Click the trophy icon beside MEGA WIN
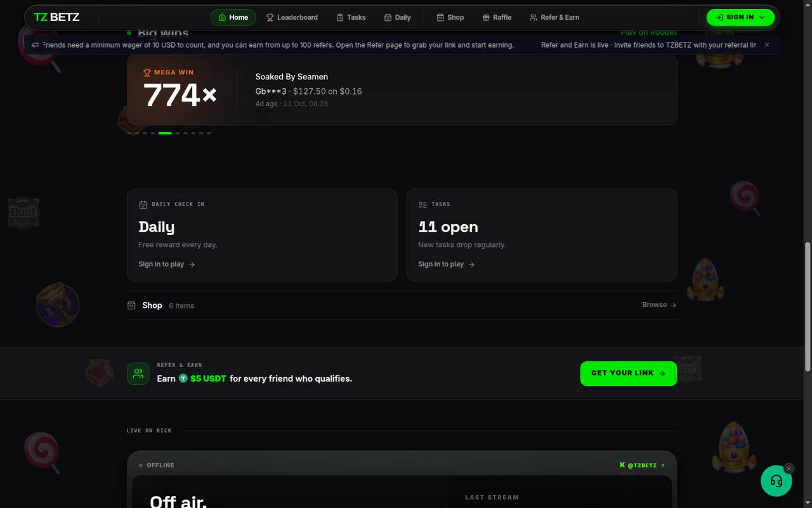 point(147,72)
